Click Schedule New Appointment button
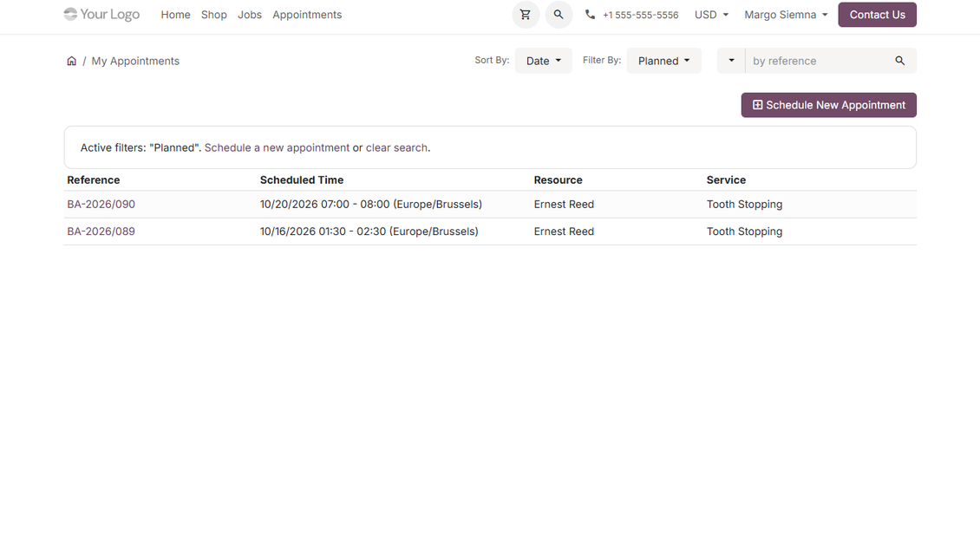The width and height of the screenshot is (980, 548). click(x=829, y=105)
